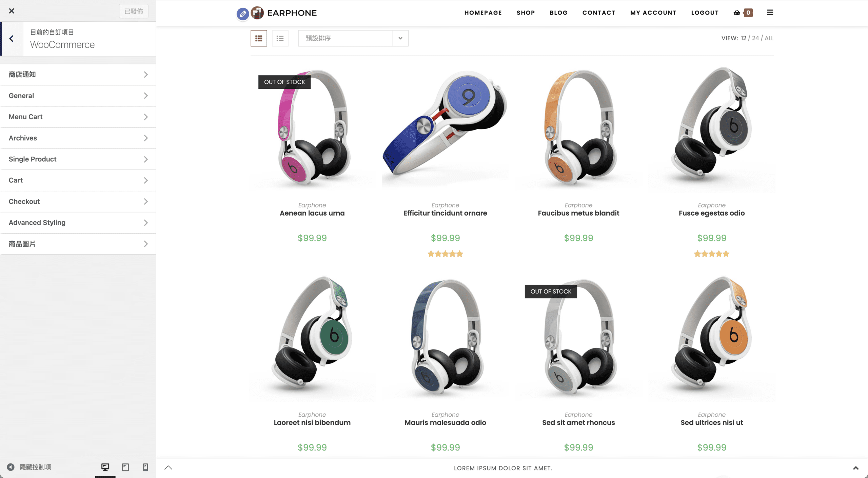Show 24 products per page
Image resolution: width=868 pixels, height=478 pixels.
coord(755,38)
